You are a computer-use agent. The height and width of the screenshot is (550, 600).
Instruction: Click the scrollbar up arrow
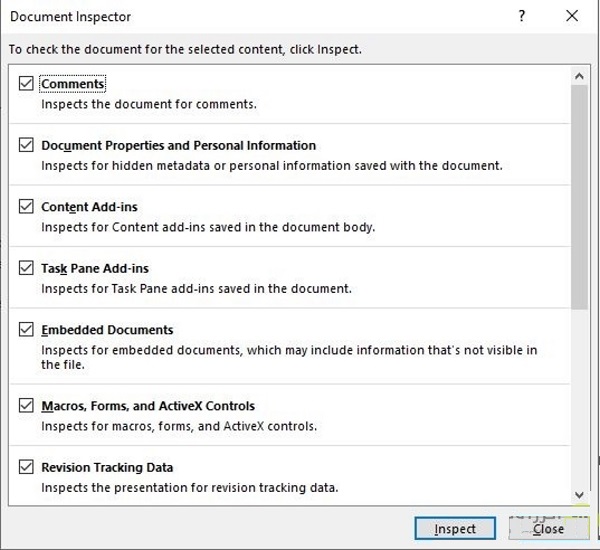coord(579,75)
